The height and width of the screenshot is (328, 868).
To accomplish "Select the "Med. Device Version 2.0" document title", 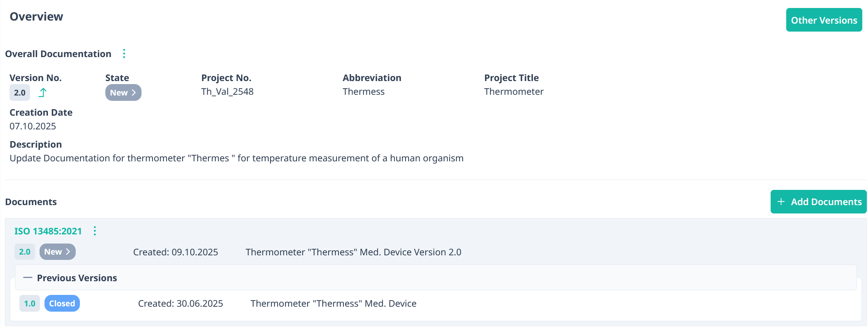I will (x=353, y=252).
